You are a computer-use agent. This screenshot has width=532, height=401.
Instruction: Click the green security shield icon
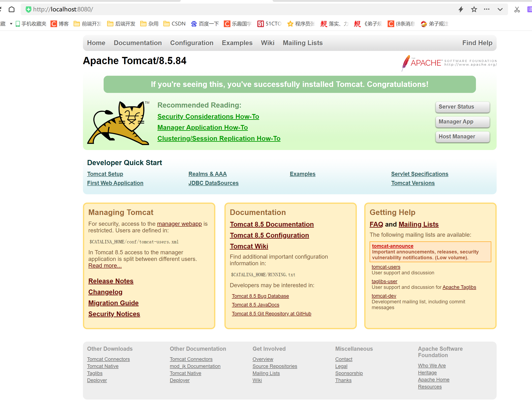(x=28, y=9)
